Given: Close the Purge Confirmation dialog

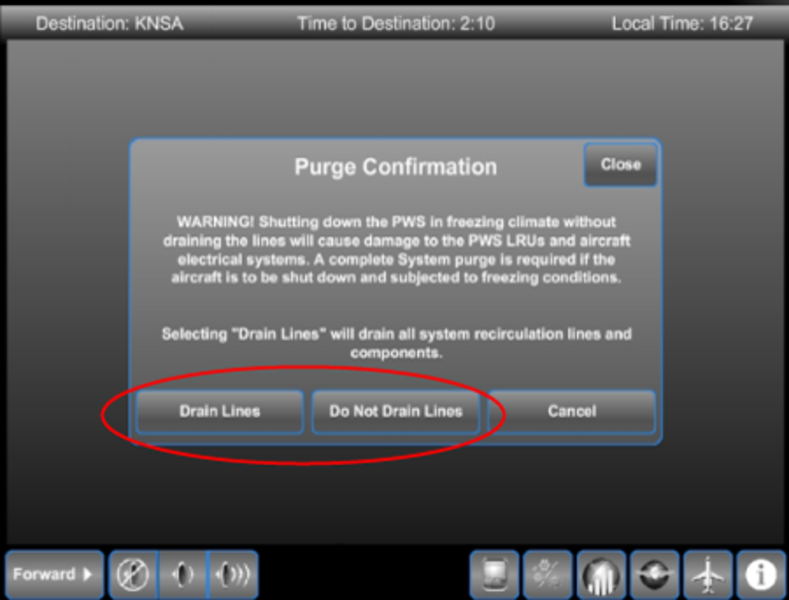Looking at the screenshot, I should [x=620, y=165].
